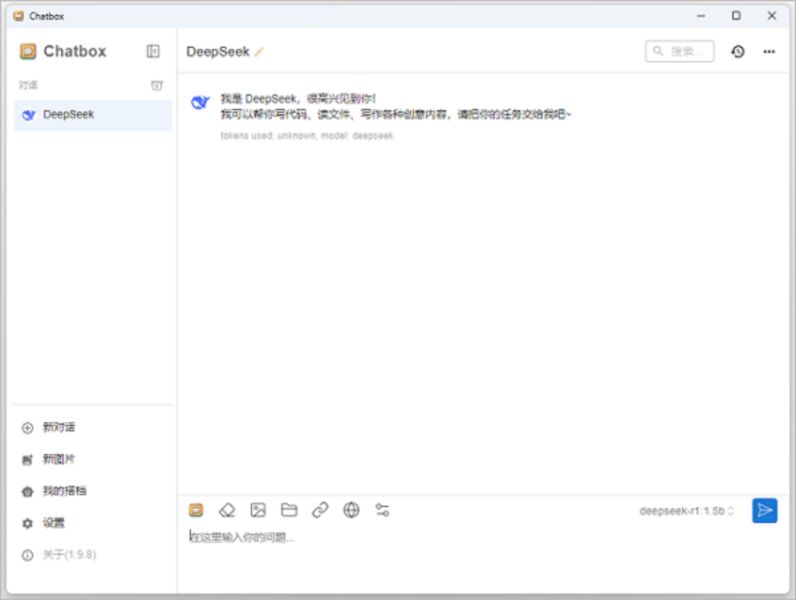Viewport: 796px width, 600px height.
Task: Start a new chat via 新对话
Action: pos(58,428)
